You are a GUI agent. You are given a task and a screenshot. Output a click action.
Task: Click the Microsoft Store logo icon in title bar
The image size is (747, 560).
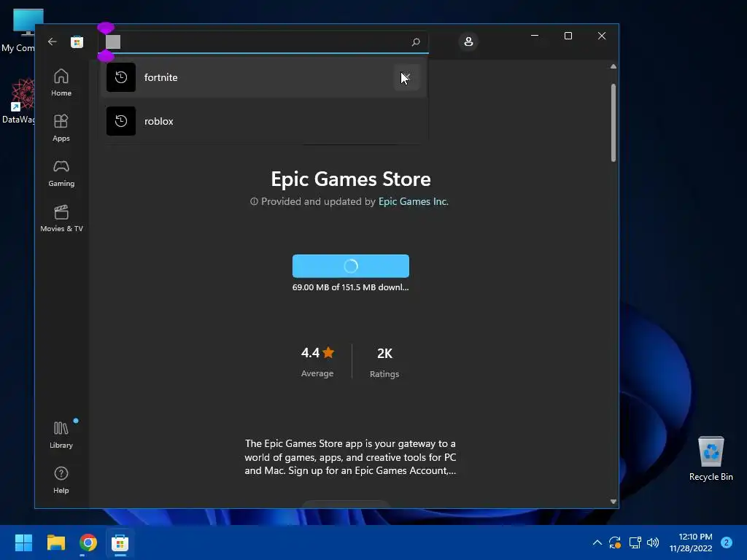pos(77,42)
